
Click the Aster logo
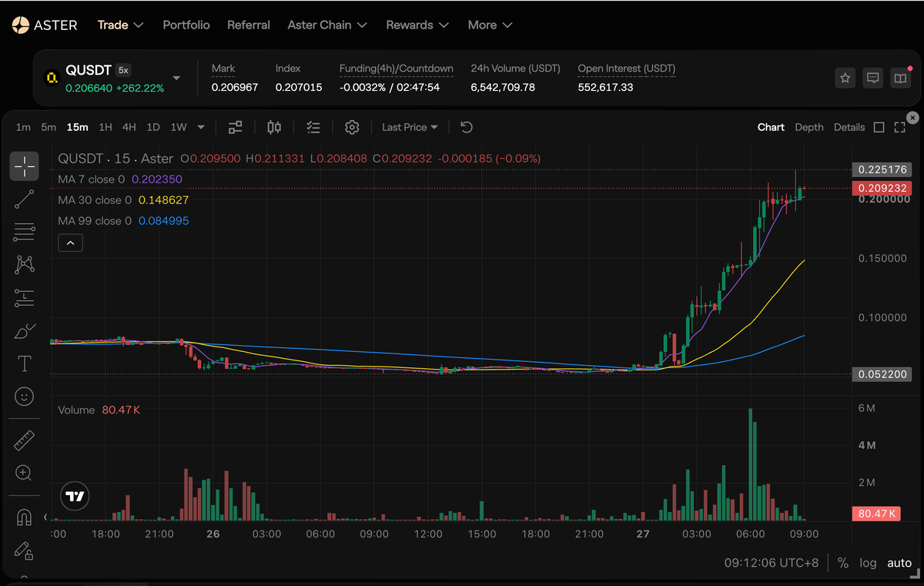coord(44,25)
